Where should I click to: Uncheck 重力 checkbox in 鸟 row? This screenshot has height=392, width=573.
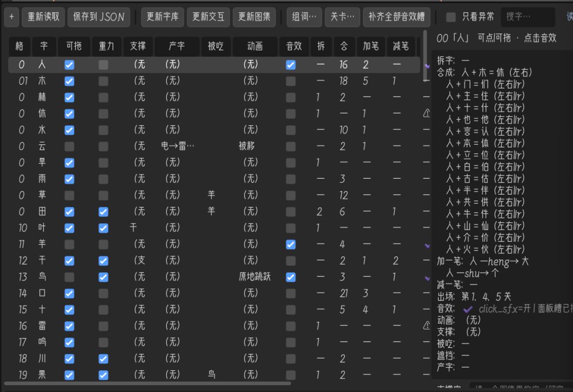(x=103, y=277)
